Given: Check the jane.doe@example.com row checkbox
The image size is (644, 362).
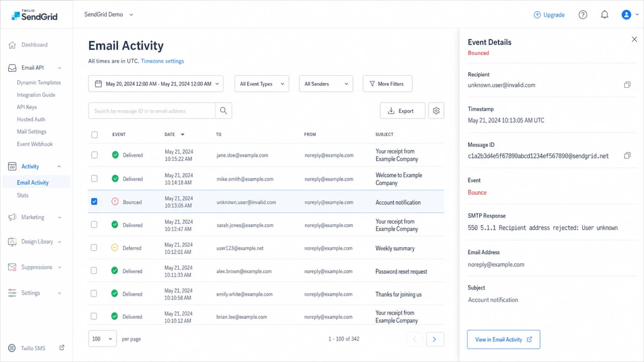Looking at the screenshot, I should 95,155.
